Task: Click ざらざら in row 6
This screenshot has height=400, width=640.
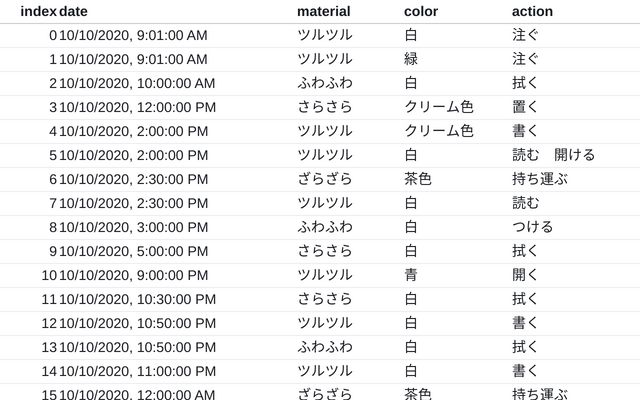Action: pyautogui.click(x=324, y=179)
